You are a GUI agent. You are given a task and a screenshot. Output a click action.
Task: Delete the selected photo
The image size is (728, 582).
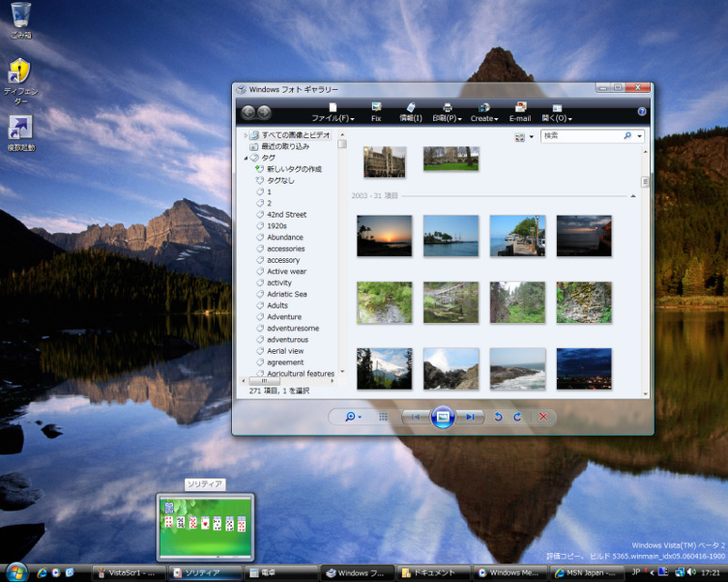pos(543,417)
